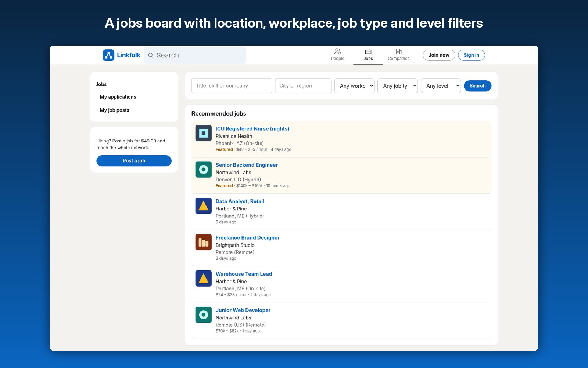Focus the top Search field

[195, 55]
